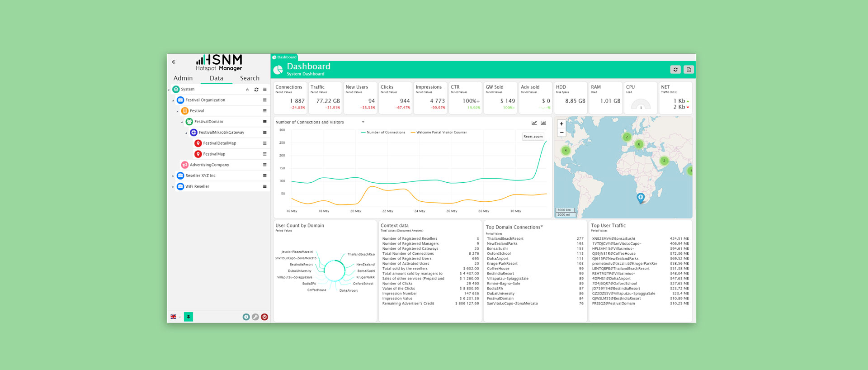Expand the Reseller XYZ Inc node

[173, 176]
